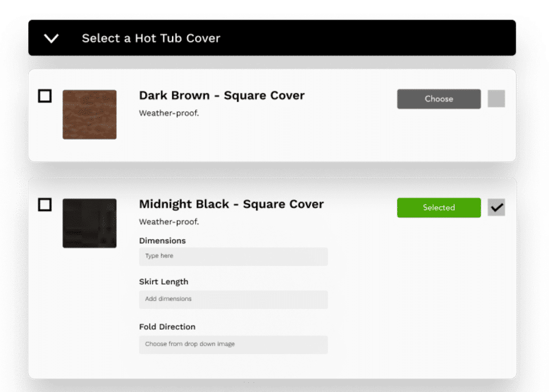Screen dimensions: 549x392
Task: Click the green Selected button
Action: tap(439, 208)
